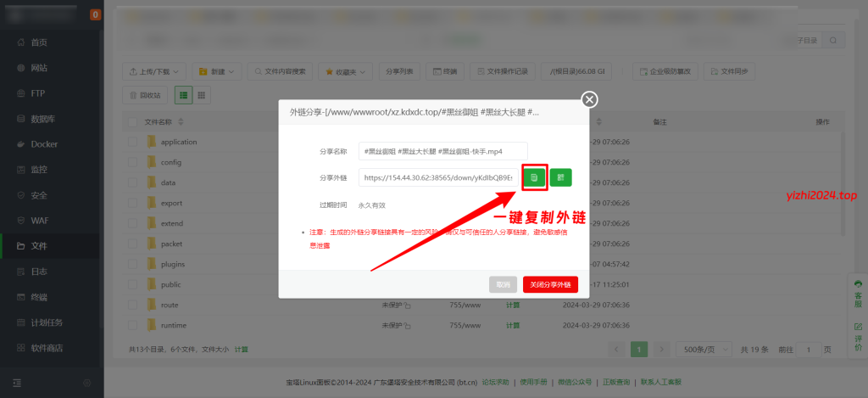Click the 评价 feedback widget
868x398 pixels.
(x=858, y=336)
